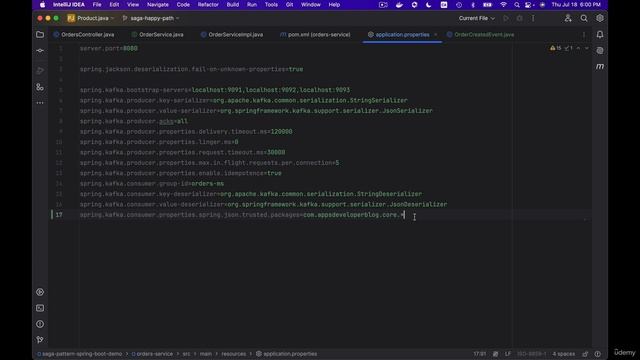The width and height of the screenshot is (640, 360).
Task: Open the Build menu
Action: [x=233, y=5]
